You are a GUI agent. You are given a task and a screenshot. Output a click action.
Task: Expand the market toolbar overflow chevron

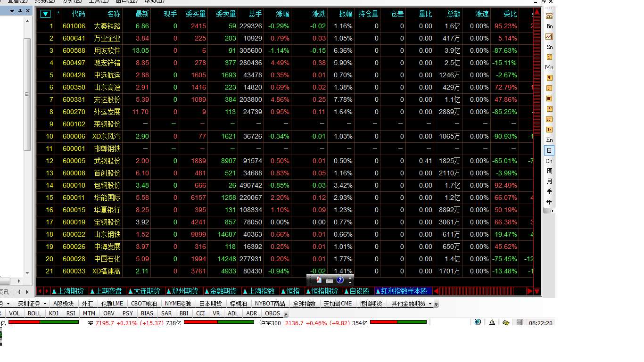[436, 304]
